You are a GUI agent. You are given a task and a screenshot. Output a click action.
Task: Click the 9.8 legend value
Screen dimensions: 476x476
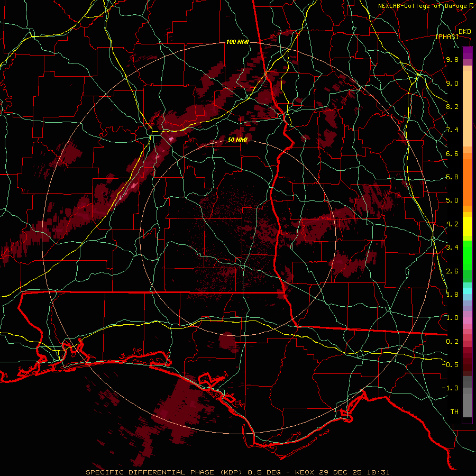point(452,59)
